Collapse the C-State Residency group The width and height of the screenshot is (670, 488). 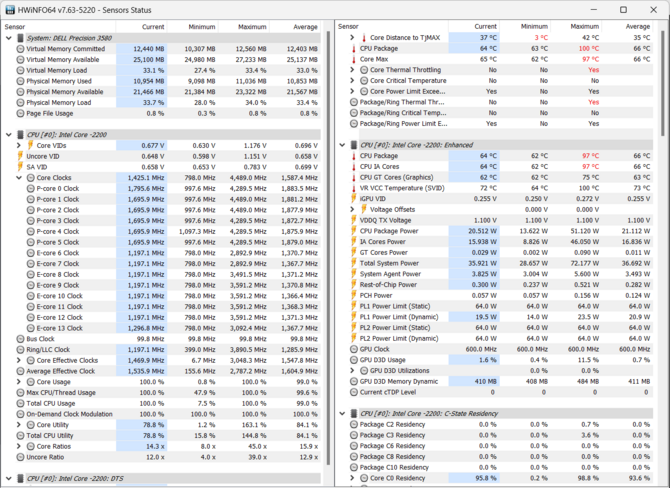tap(342, 414)
